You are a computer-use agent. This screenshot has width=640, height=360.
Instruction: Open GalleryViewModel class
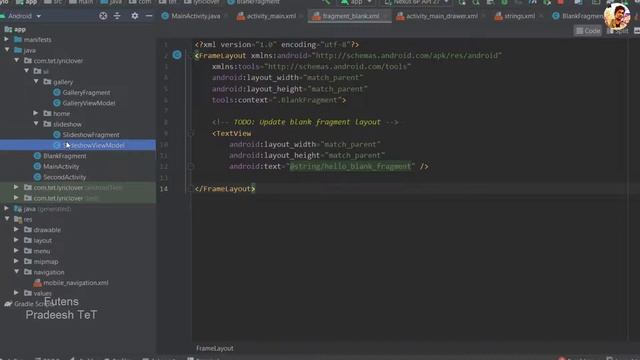89,103
